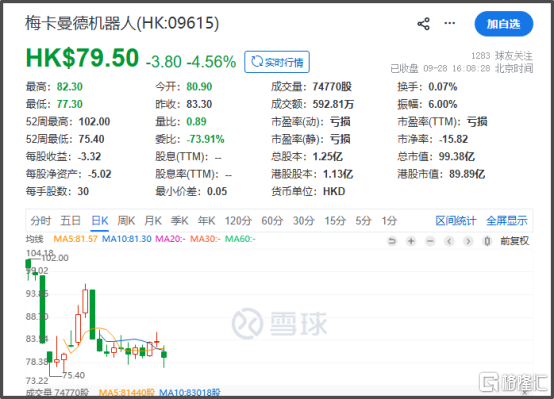Select the 年K chart tab
Image resolution: width=554 pixels, height=399 pixels.
[x=206, y=221]
